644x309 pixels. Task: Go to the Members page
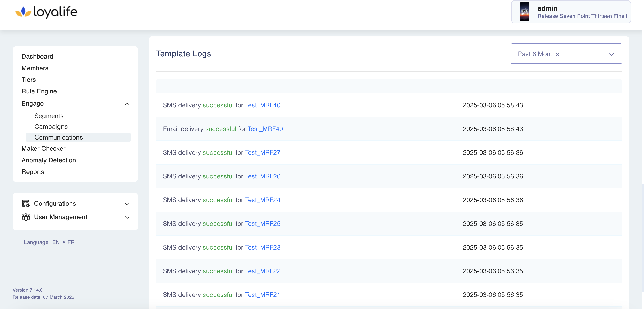pos(35,68)
